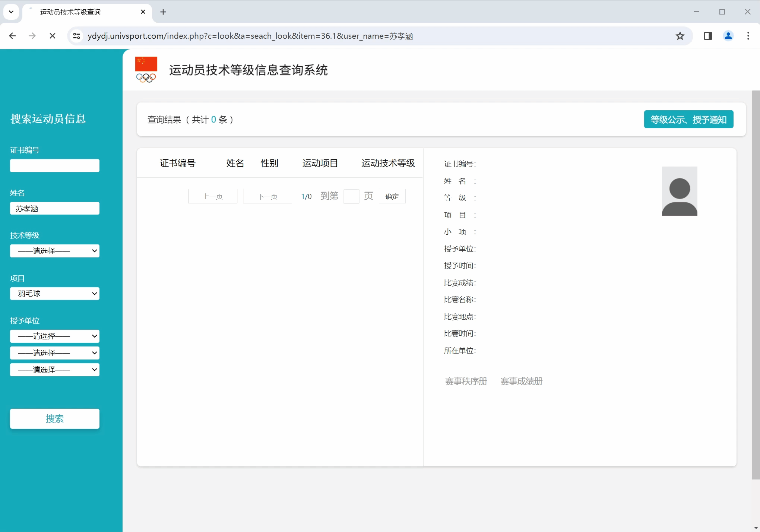Click the browser back arrow icon

click(x=12, y=36)
